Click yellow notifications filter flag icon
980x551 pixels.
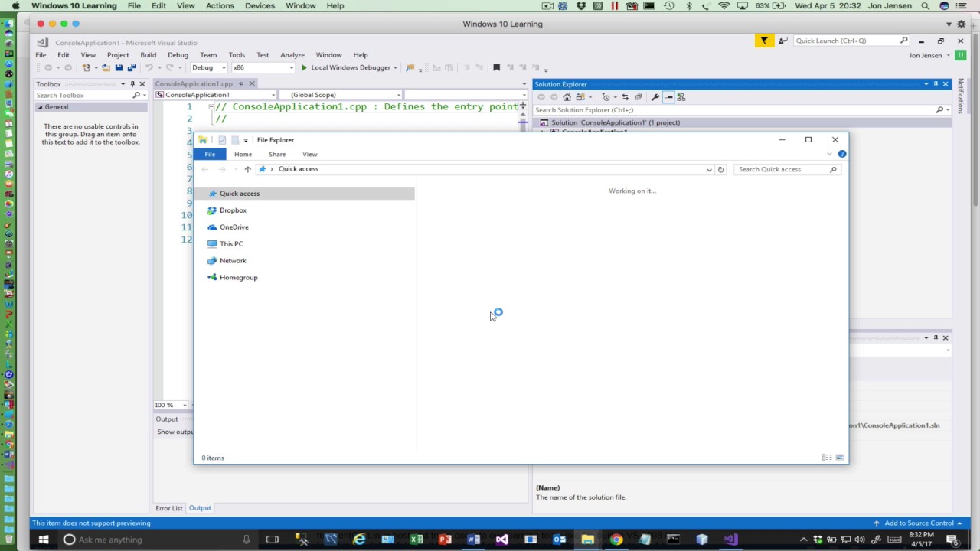click(764, 41)
